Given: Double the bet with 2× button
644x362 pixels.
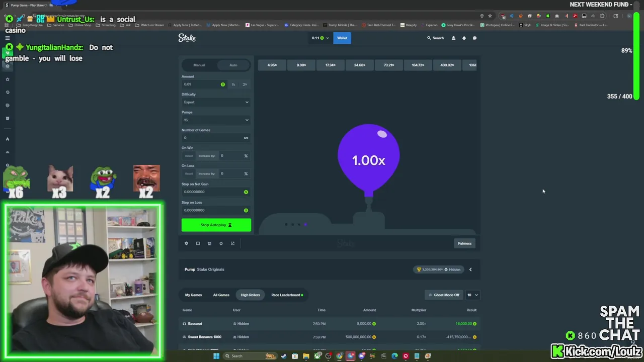Looking at the screenshot, I should pos(245,84).
